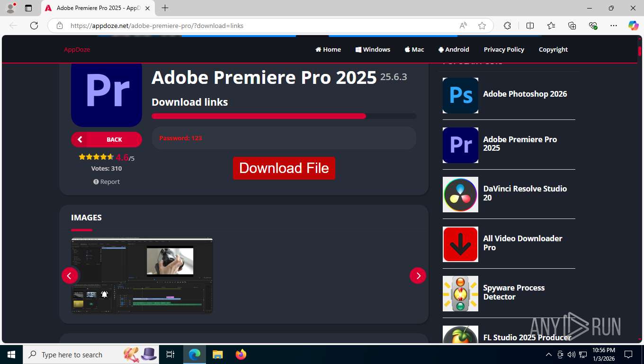Screen dimensions: 644x364
Task: Open the Android category menu
Action: (x=454, y=49)
